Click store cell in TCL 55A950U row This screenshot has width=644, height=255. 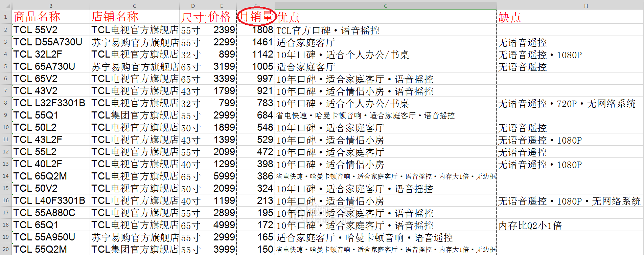coord(135,237)
